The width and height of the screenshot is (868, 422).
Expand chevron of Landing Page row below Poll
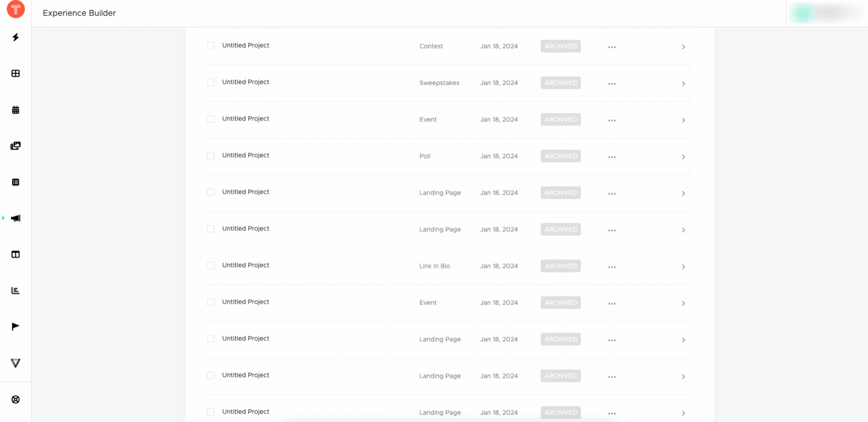(683, 193)
